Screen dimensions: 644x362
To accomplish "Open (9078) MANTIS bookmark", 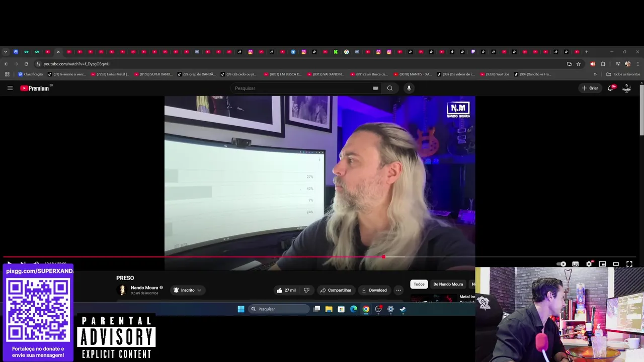I will tap(412, 74).
